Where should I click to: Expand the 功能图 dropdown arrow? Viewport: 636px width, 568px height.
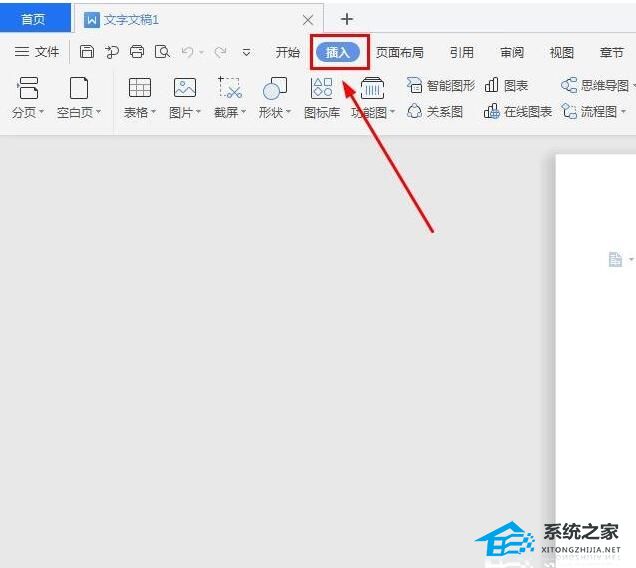click(392, 112)
